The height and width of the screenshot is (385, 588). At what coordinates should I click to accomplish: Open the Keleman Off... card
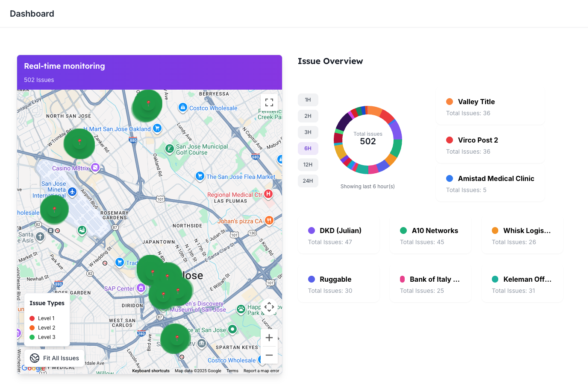point(522,285)
